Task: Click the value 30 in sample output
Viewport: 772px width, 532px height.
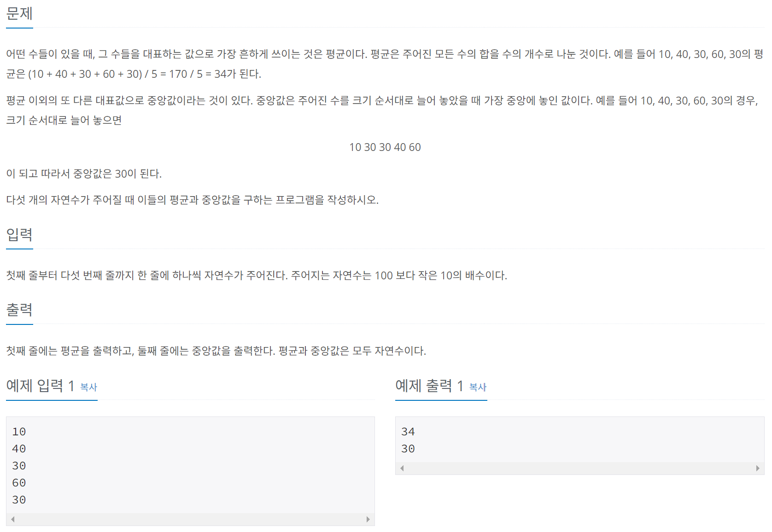Action: [x=408, y=449]
